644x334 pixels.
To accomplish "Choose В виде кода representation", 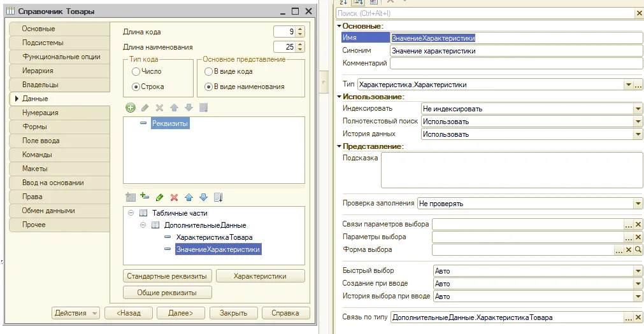I will pyautogui.click(x=208, y=72).
